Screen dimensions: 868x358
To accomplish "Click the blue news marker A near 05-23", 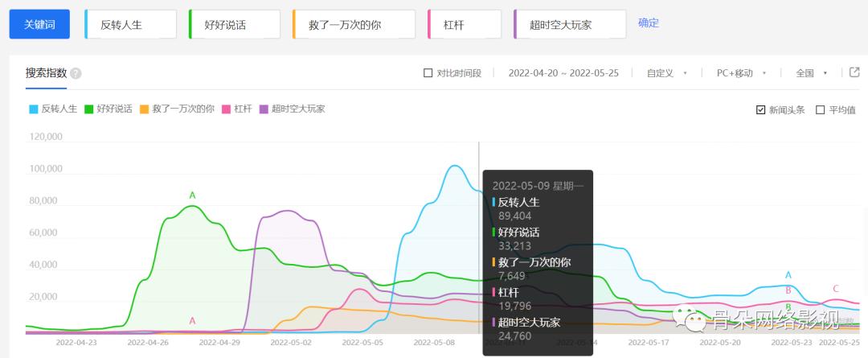I will tap(788, 275).
